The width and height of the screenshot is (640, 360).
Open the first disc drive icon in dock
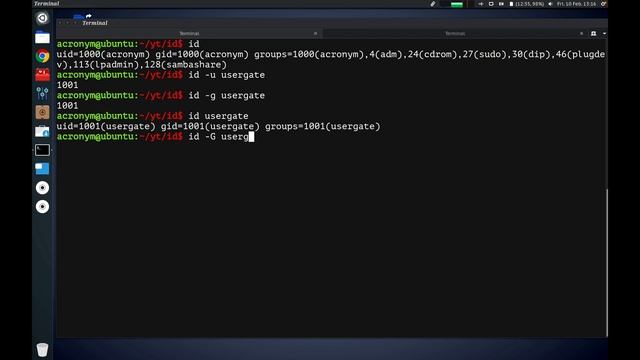click(x=42, y=188)
